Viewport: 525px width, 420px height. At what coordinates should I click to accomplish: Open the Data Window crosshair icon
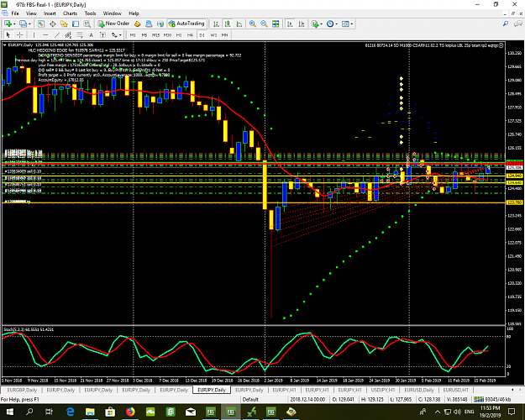pyautogui.click(x=53, y=24)
